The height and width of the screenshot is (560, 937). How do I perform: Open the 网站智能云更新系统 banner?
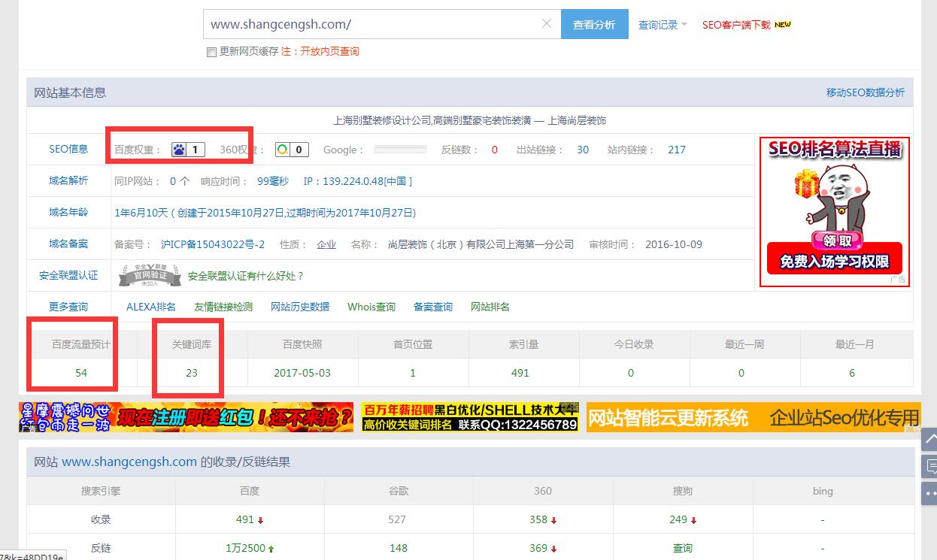coord(753,417)
